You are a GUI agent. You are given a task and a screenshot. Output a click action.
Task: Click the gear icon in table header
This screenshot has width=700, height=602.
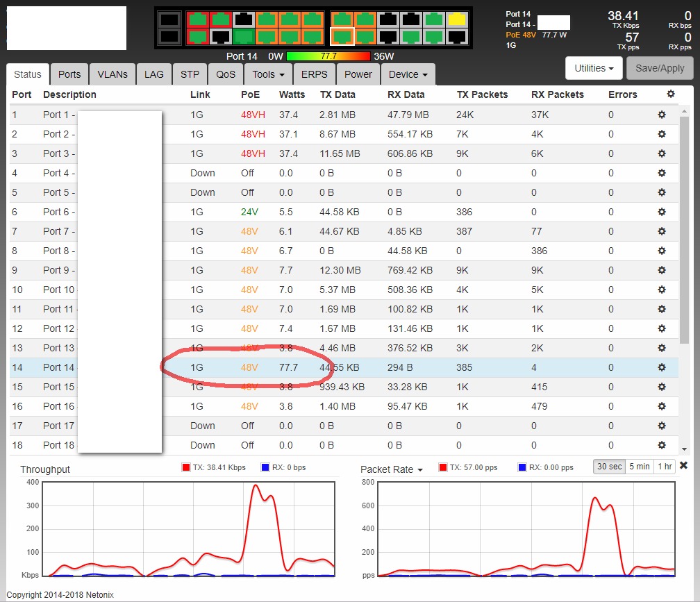[x=670, y=94]
